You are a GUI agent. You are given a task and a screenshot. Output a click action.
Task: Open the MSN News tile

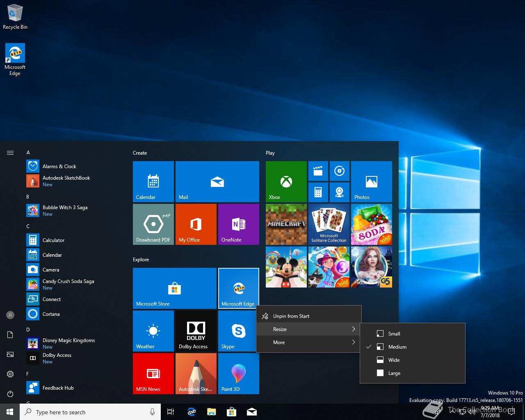[153, 374]
